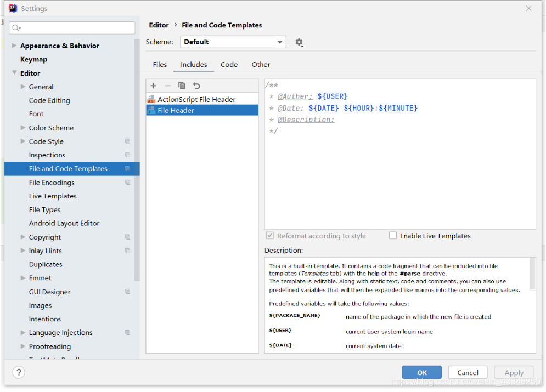Click the remove template minus icon
The width and height of the screenshot is (546, 392).
tap(167, 86)
